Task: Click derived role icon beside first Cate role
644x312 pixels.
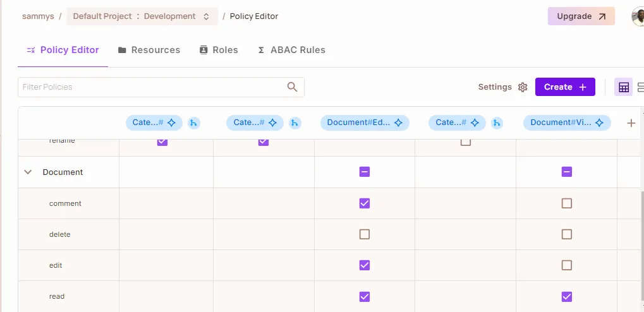Action: tap(194, 123)
